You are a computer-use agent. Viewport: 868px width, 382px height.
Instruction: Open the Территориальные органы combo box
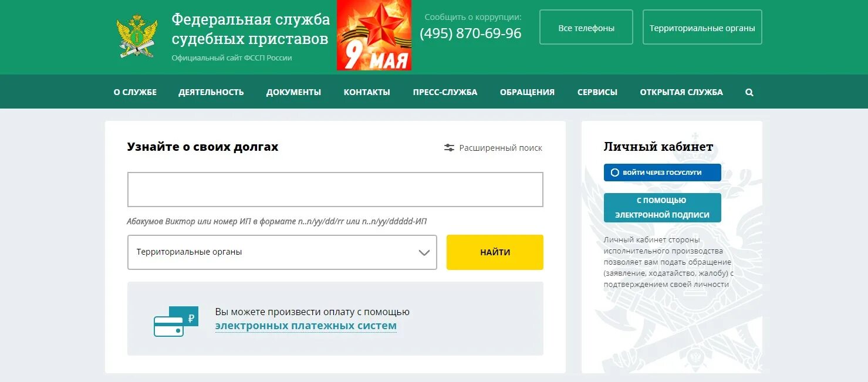tap(282, 252)
